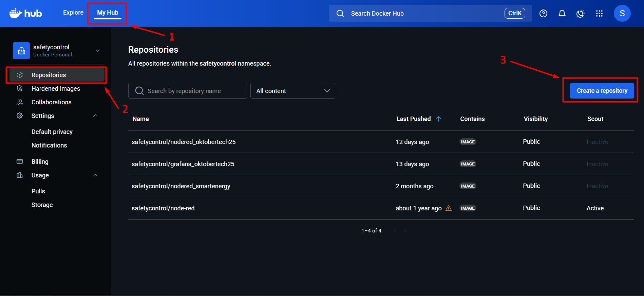
Task: Open Hardened Images in sidebar
Action: click(56, 89)
